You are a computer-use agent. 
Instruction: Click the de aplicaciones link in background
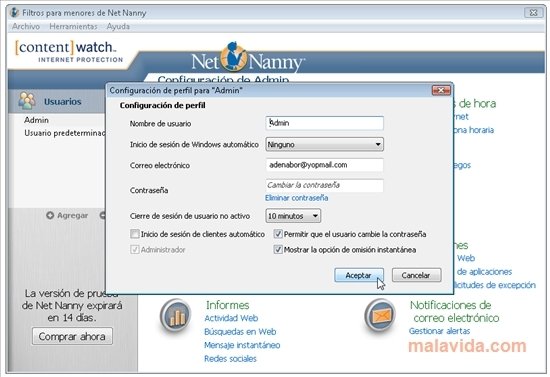tap(484, 272)
